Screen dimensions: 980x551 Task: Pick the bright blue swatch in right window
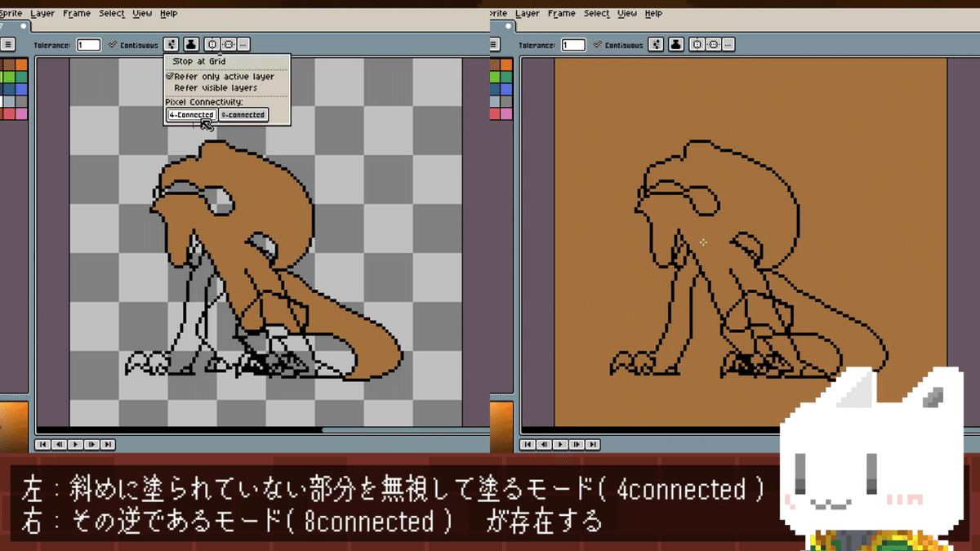click(x=506, y=89)
